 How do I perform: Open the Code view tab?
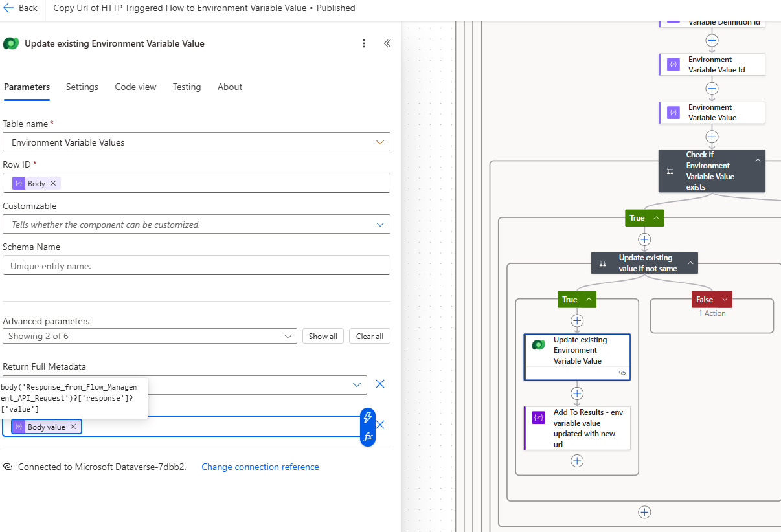[x=135, y=87]
